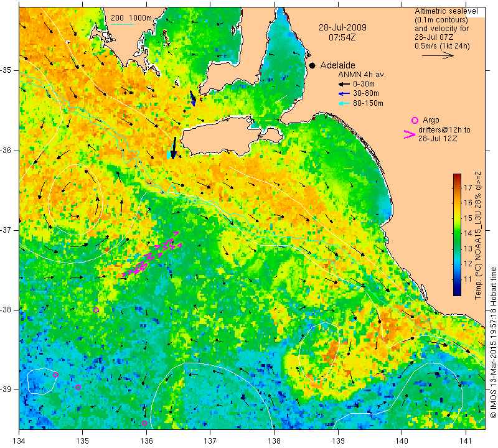This screenshot has width=498, height=448.
Task: Click the 138 longitude axis label
Action: 274,441
